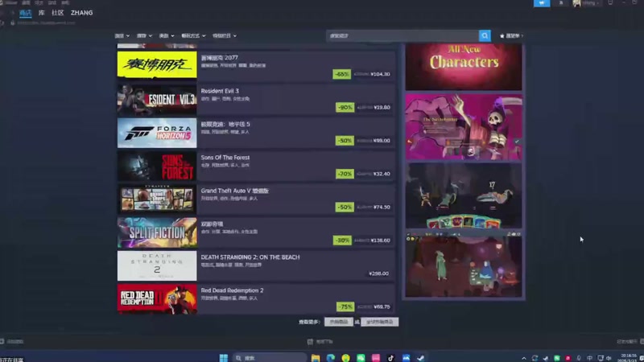This screenshot has width=644, height=362.
Task: Click the All New Characters preview image
Action: [464, 67]
